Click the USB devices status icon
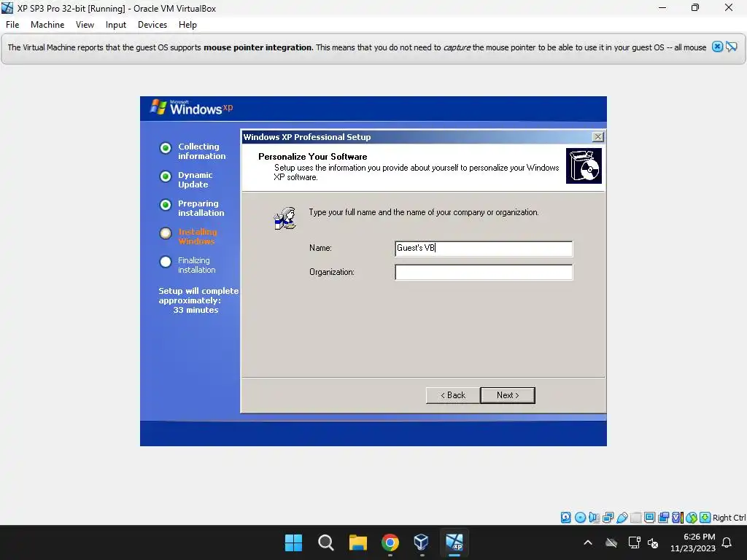Screen dimensions: 747x560 click(622, 518)
